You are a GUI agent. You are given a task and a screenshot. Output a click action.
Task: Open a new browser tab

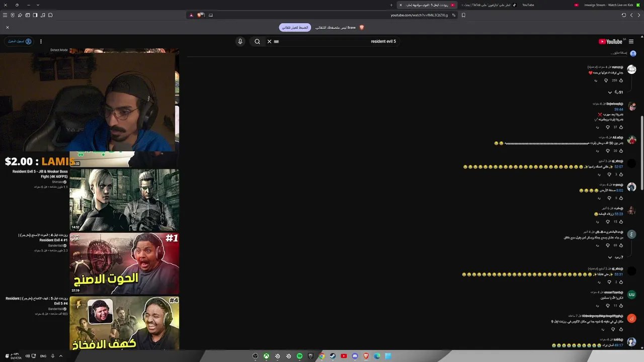click(x=391, y=5)
